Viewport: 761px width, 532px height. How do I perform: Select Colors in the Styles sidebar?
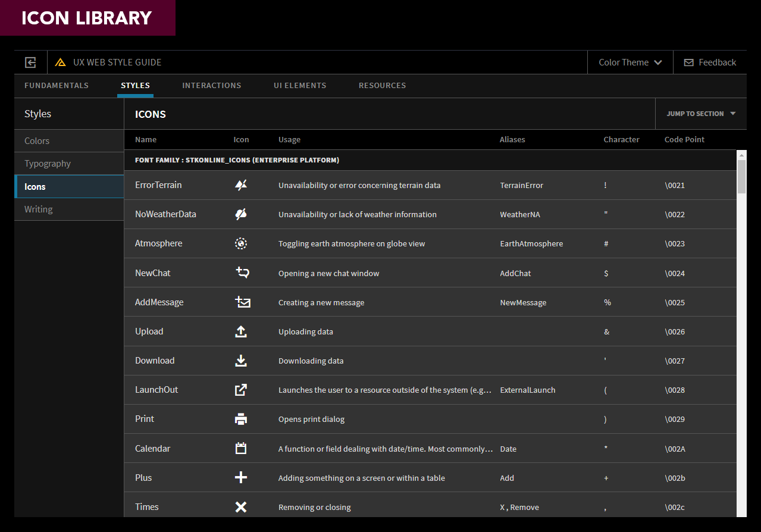[69, 141]
